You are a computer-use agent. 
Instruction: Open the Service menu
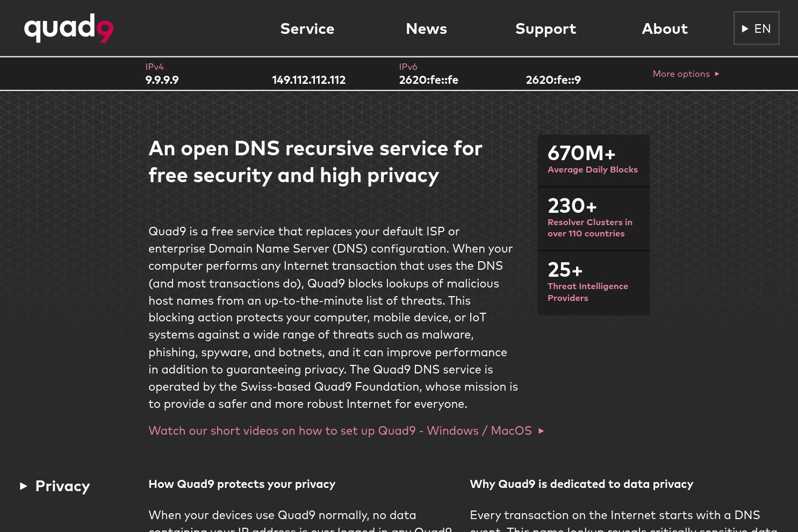[x=307, y=28]
